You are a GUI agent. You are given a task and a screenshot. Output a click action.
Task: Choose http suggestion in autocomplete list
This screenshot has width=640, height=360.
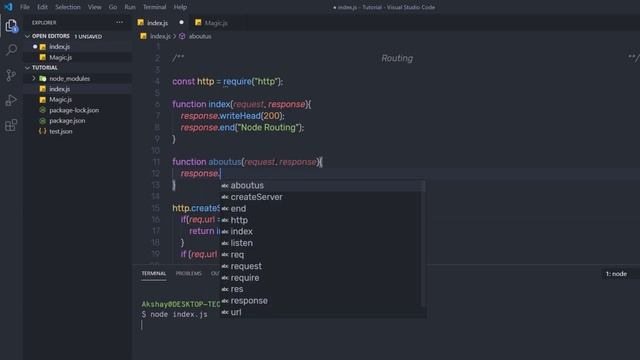322,220
